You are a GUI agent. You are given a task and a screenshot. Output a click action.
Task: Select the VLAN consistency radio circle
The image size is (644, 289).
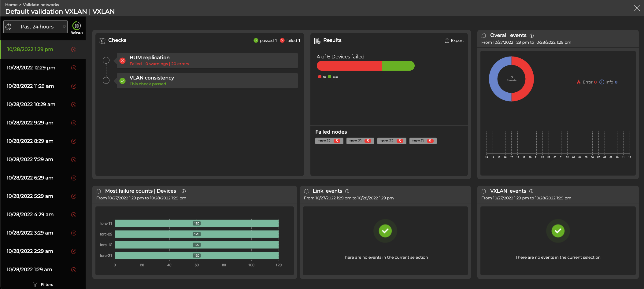tap(106, 80)
